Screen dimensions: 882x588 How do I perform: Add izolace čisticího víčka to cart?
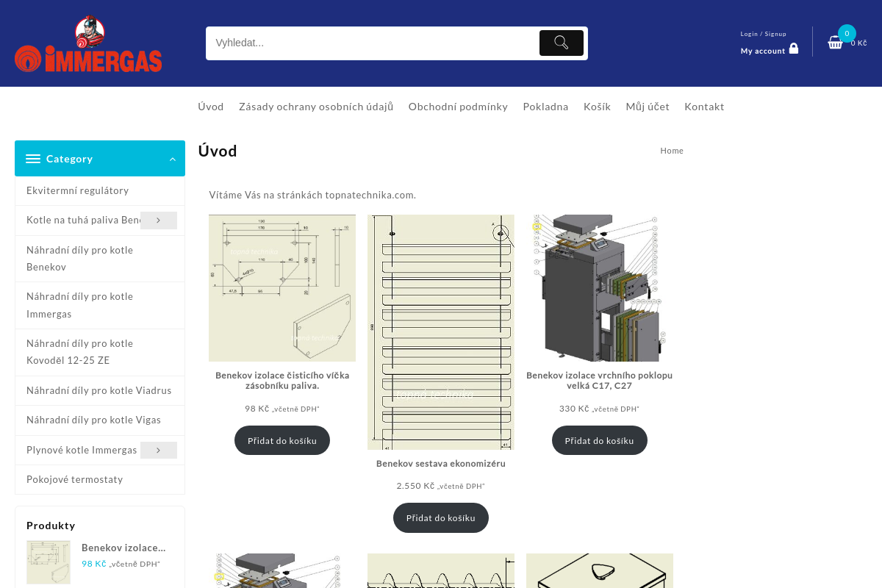pyautogui.click(x=282, y=440)
